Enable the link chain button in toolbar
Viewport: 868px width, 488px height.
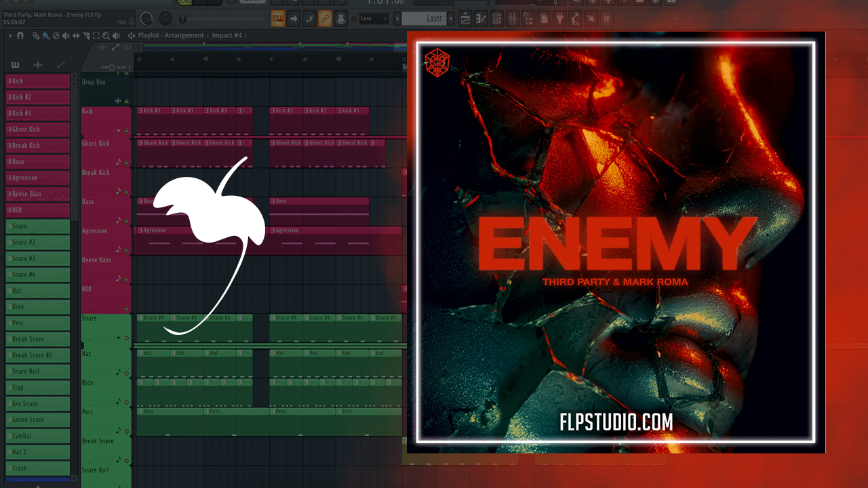(325, 18)
